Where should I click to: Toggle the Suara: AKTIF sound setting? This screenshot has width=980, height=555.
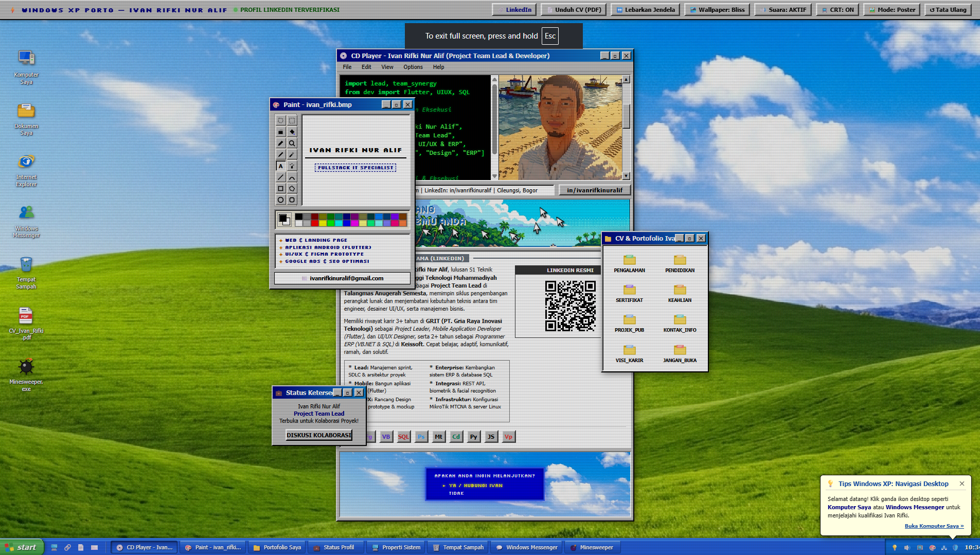pos(783,10)
